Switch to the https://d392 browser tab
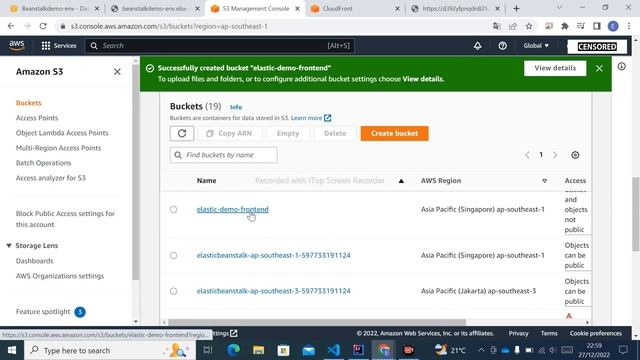 click(456, 9)
